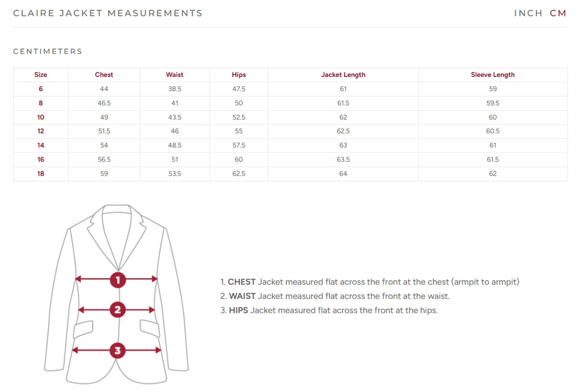Switch measurements to INCH units
585x392 pixels.
pyautogui.click(x=528, y=13)
